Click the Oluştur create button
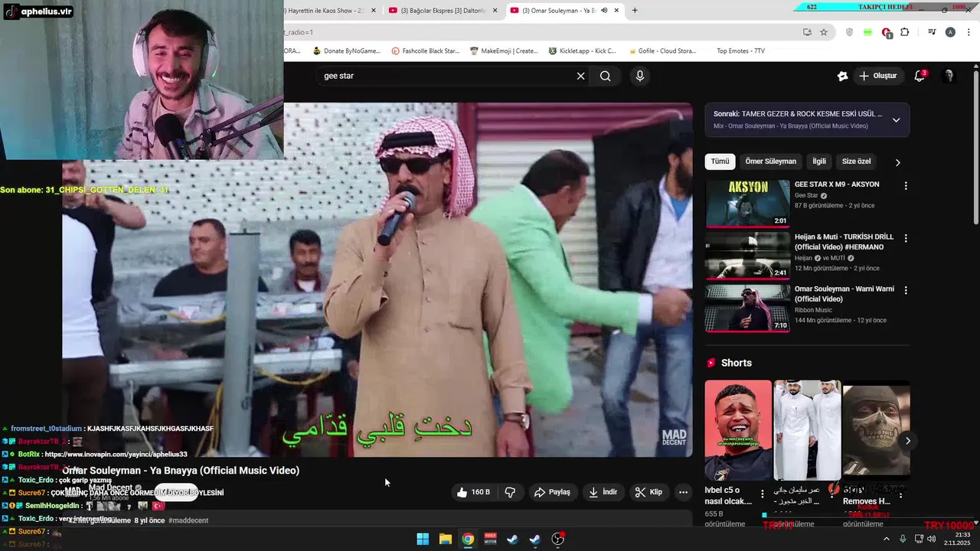This screenshot has width=980, height=551. (x=877, y=76)
